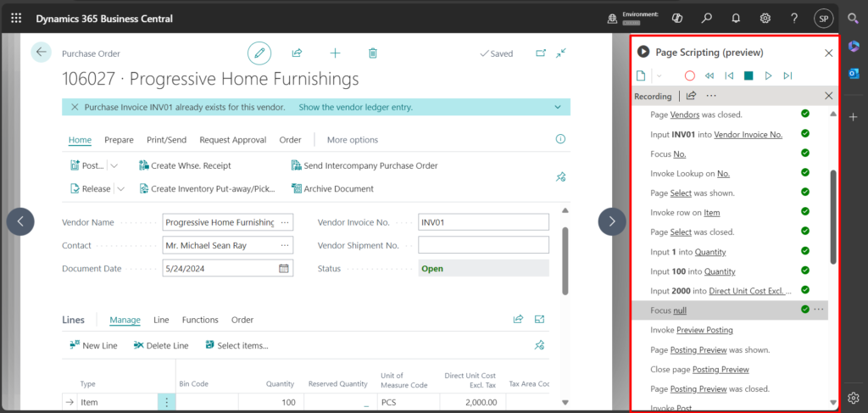Open the Item row options menu
868x413 pixels.
167,403
